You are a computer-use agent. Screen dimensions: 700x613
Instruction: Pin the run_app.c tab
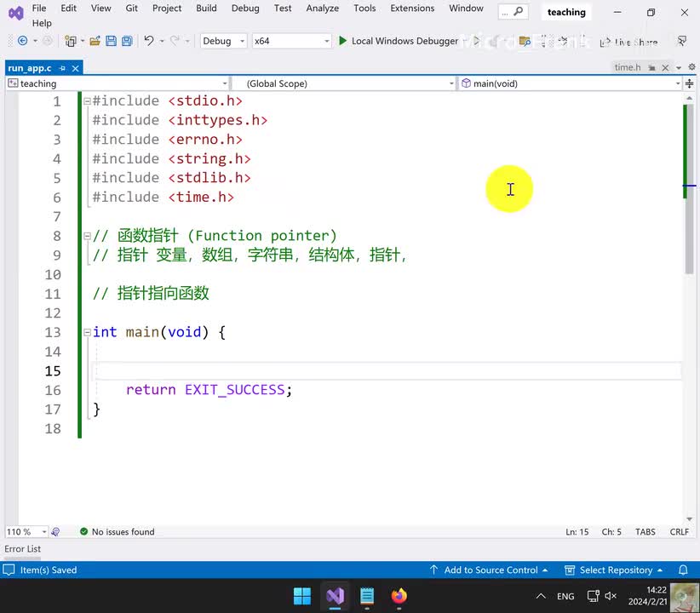pyautogui.click(x=62, y=68)
